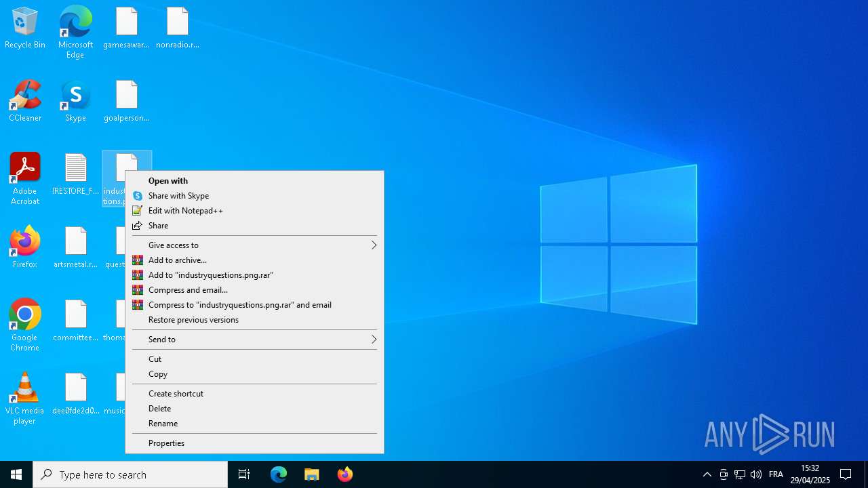Image resolution: width=868 pixels, height=488 pixels.
Task: Choose Compress to "industryquestions.png.rar" and email
Action: tap(254, 305)
